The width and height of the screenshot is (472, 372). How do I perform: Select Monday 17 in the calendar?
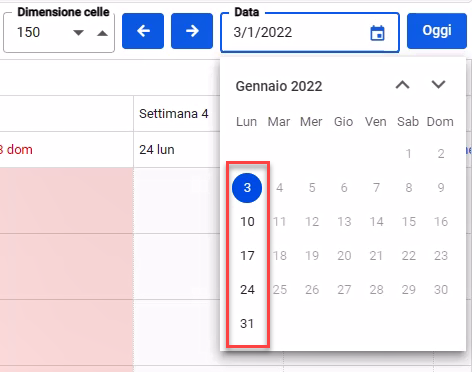tap(247, 256)
